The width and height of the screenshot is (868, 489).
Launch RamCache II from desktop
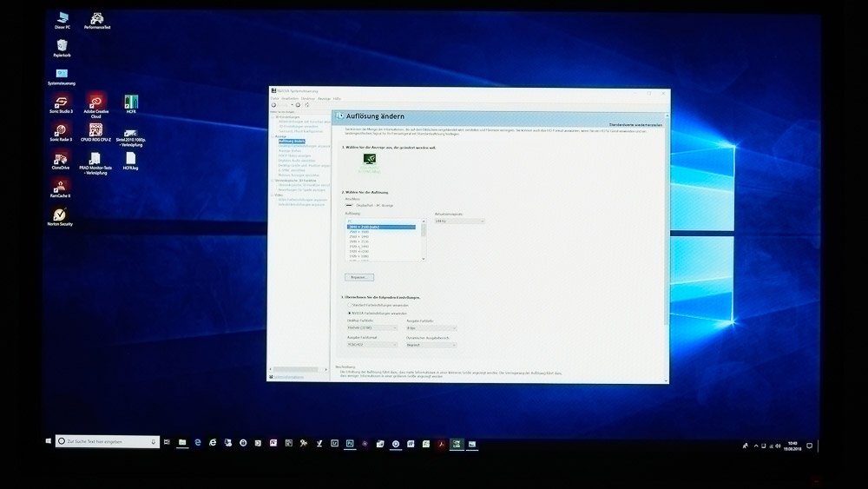point(61,188)
